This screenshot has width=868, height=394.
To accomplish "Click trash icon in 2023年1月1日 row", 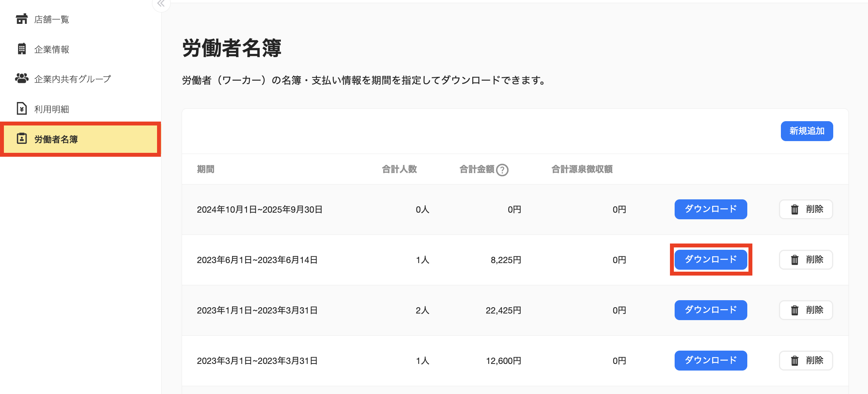I will [795, 310].
